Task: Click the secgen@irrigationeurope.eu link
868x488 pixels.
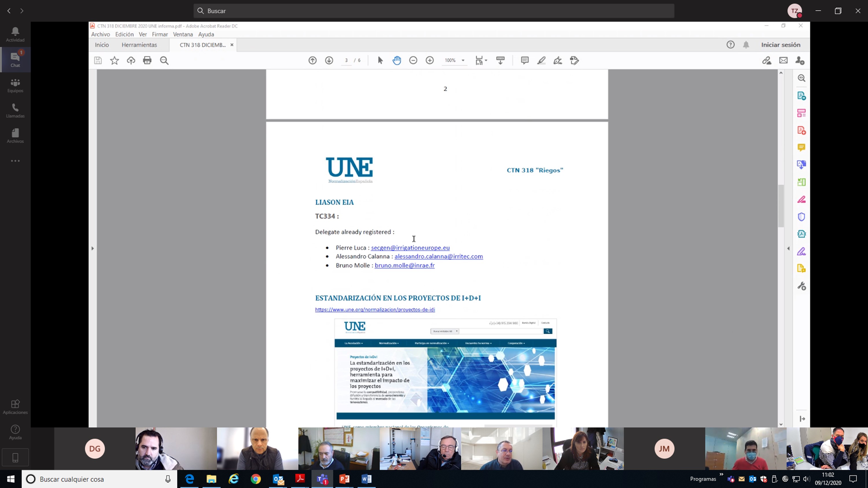Action: (410, 248)
